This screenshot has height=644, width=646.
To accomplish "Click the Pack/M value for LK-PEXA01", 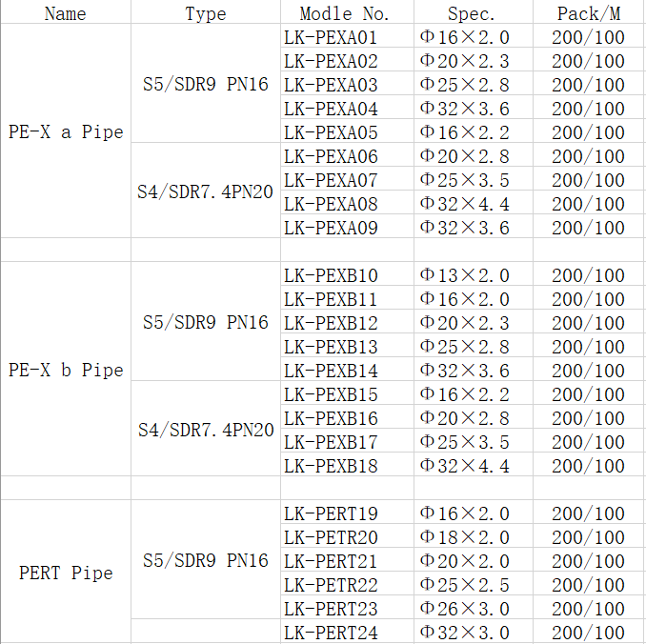I will (589, 36).
